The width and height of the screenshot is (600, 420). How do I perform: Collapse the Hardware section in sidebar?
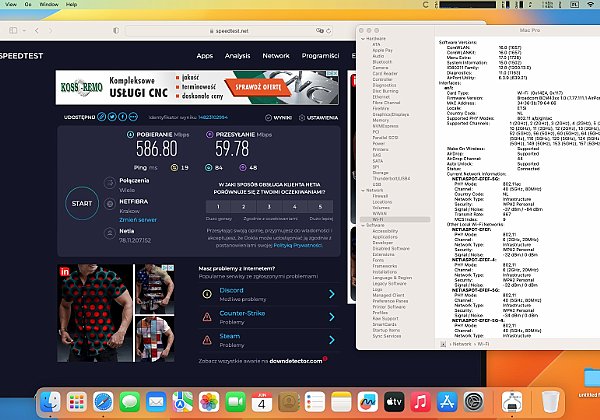point(363,40)
